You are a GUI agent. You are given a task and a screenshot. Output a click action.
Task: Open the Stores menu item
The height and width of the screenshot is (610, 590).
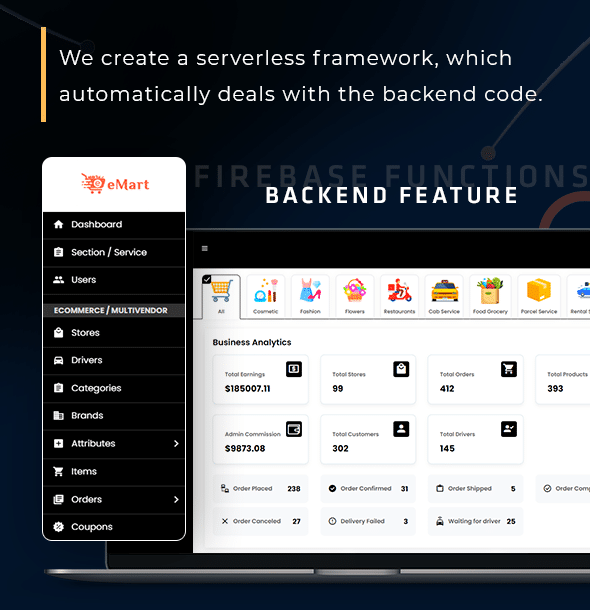114,333
